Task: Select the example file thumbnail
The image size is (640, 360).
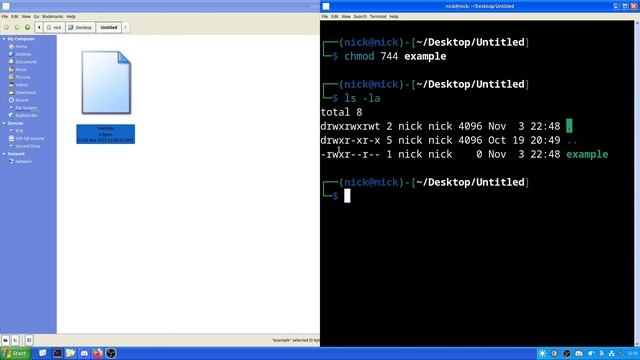Action: (106, 82)
